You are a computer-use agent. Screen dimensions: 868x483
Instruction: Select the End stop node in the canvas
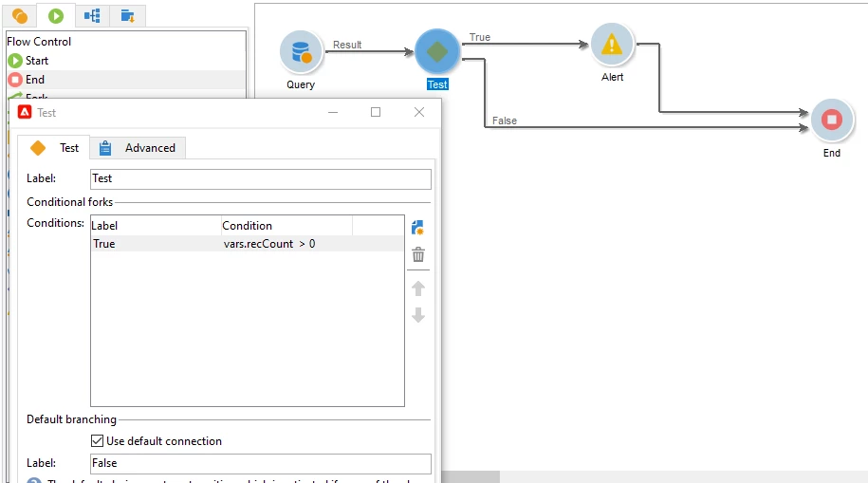click(x=832, y=120)
